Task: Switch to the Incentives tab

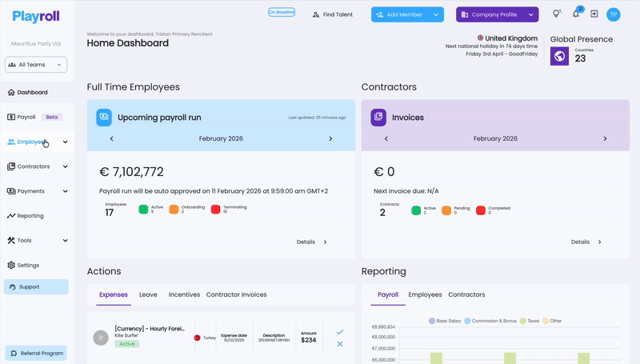Action: (x=184, y=294)
